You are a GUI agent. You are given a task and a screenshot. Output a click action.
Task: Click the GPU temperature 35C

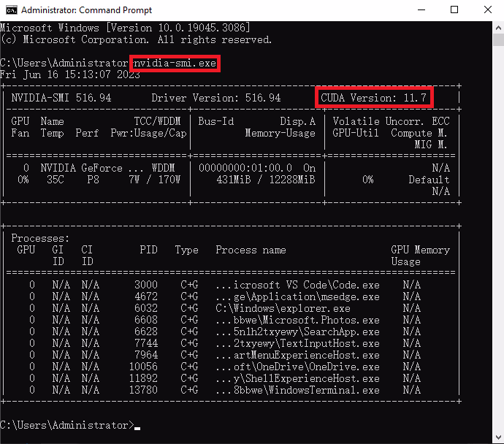[56, 180]
